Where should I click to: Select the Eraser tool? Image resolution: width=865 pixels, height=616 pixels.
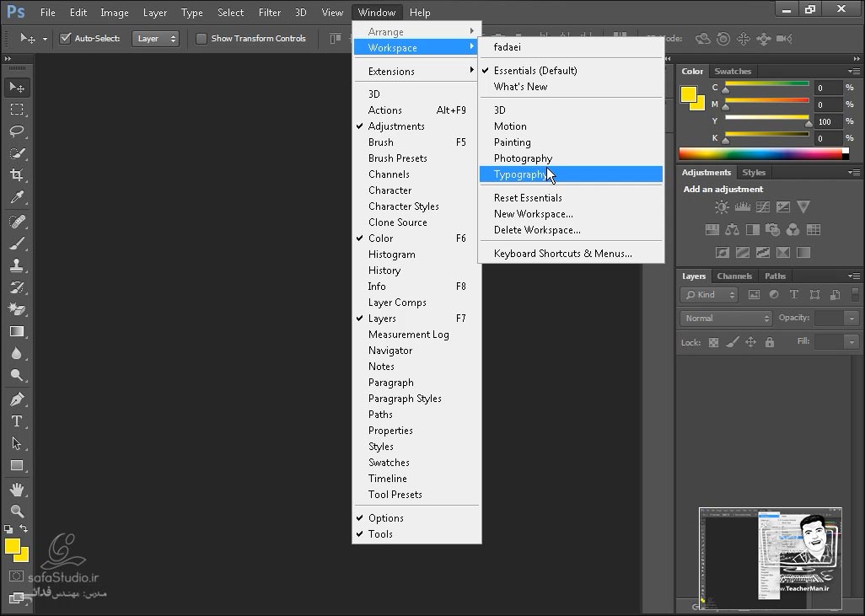pos(17,309)
